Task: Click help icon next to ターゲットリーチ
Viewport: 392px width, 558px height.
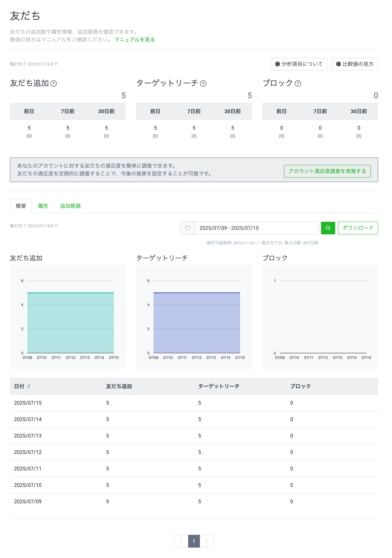Action: (x=203, y=84)
